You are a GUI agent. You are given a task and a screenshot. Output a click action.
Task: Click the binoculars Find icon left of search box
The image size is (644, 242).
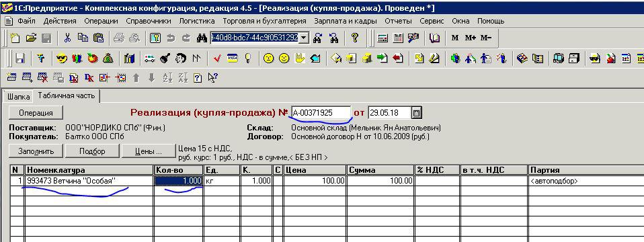click(202, 38)
